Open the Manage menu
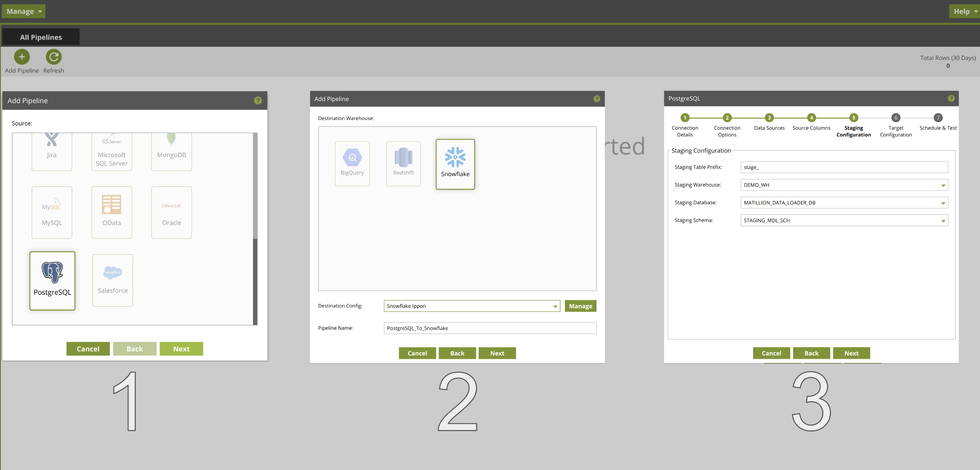 (24, 11)
